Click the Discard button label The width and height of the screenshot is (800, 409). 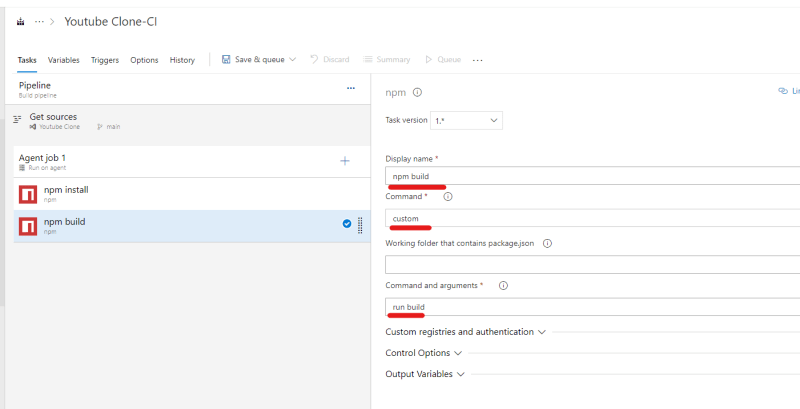pyautogui.click(x=336, y=60)
